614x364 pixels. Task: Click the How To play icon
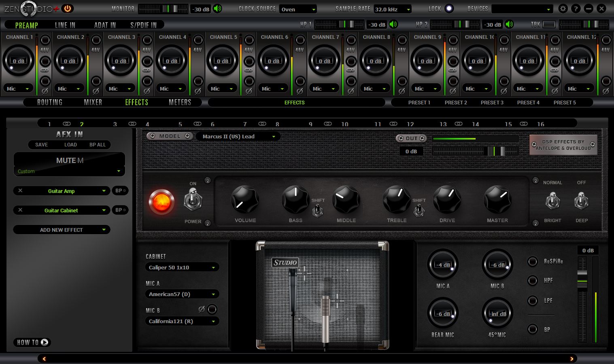45,342
